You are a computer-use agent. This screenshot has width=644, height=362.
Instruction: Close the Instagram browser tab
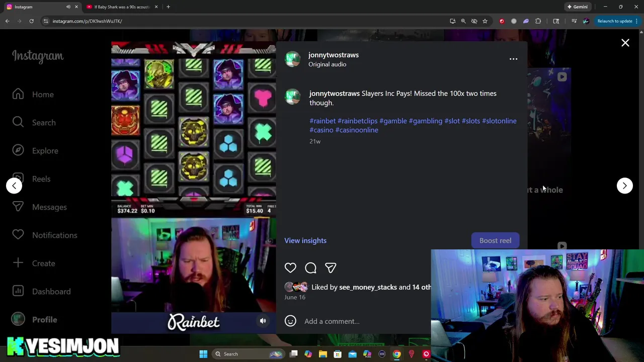click(76, 7)
